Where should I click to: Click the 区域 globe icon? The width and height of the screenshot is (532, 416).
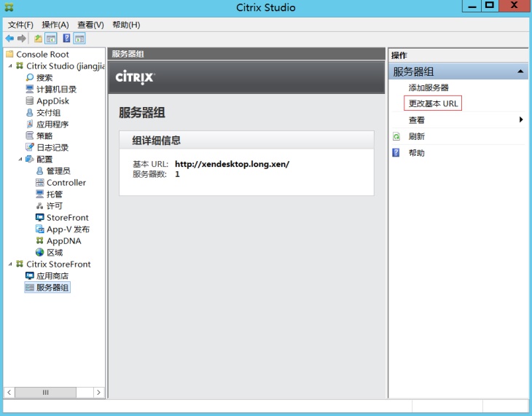[x=39, y=253]
